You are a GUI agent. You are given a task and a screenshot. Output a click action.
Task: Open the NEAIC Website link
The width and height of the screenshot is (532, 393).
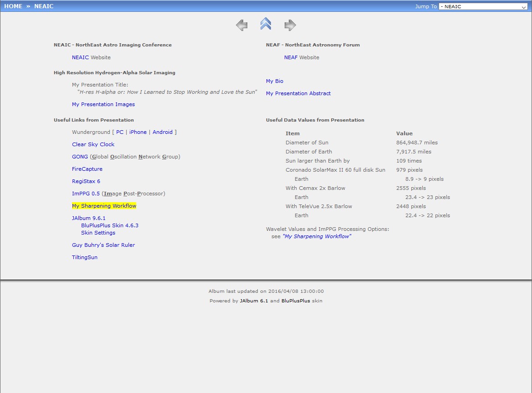pyautogui.click(x=81, y=57)
